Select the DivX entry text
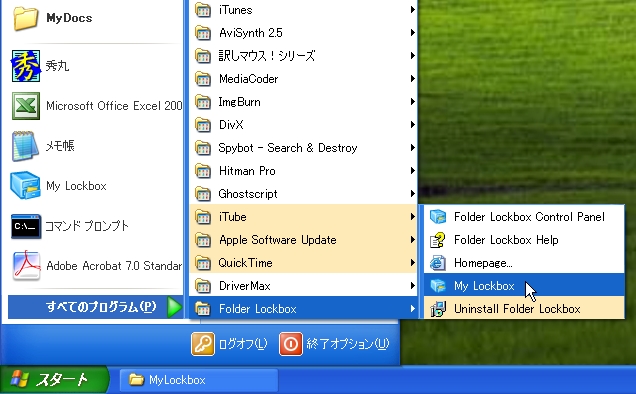Viewport: 636px width, 394px height. [231, 125]
